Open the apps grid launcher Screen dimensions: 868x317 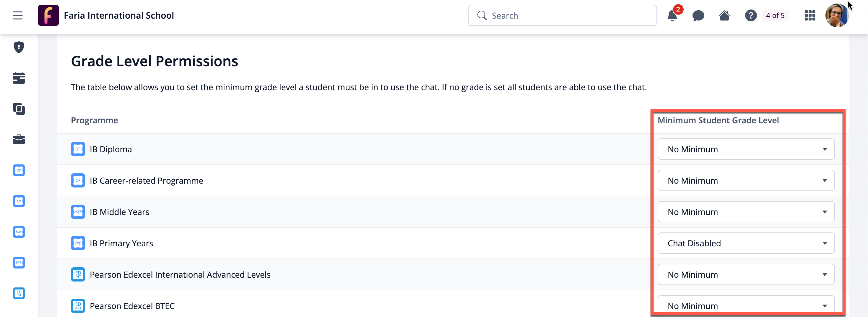pyautogui.click(x=810, y=15)
